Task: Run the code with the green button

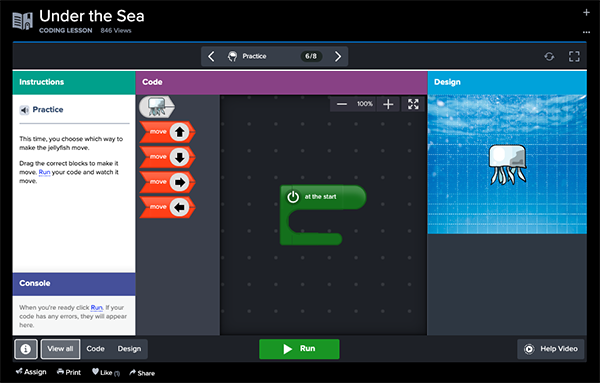Action: coord(299,349)
